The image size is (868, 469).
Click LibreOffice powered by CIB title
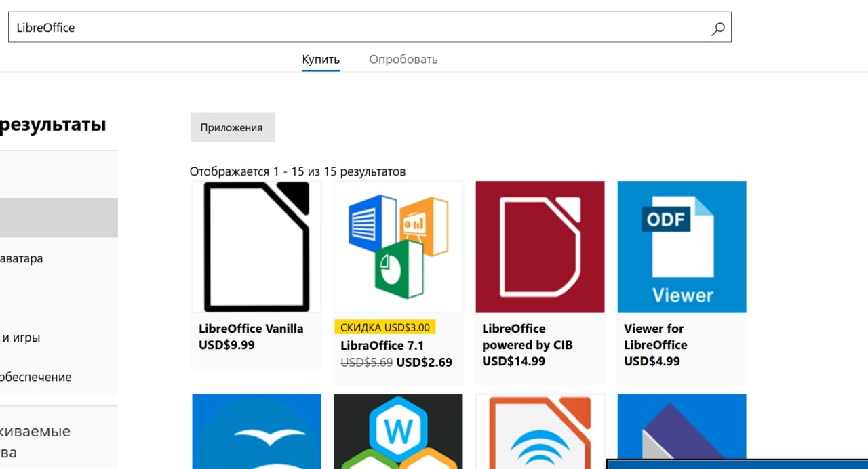tap(527, 337)
